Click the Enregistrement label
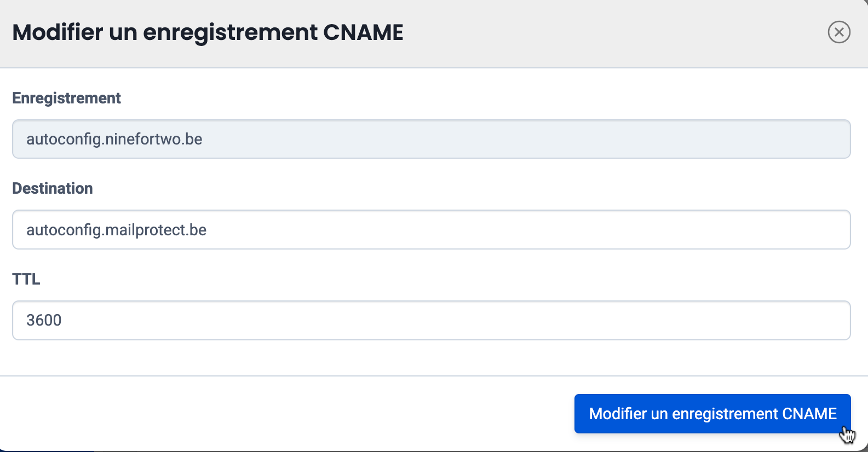Screen dimensions: 868x452 coord(66,98)
